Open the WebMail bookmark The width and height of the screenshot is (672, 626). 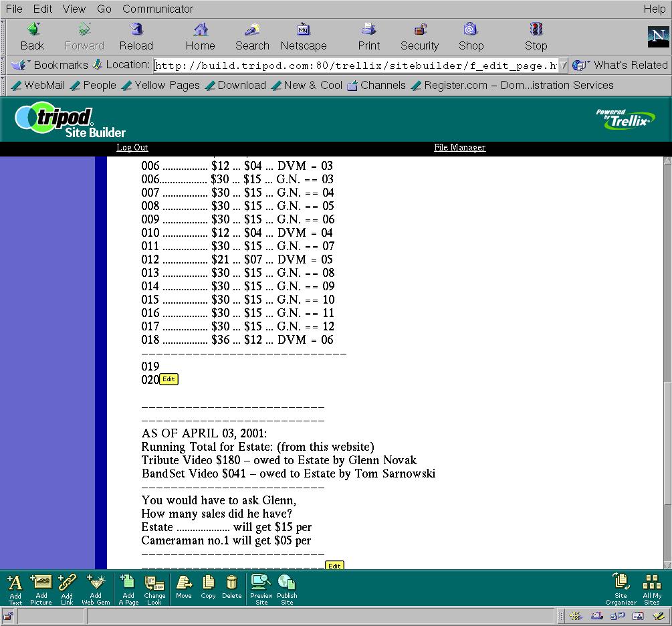pos(37,86)
